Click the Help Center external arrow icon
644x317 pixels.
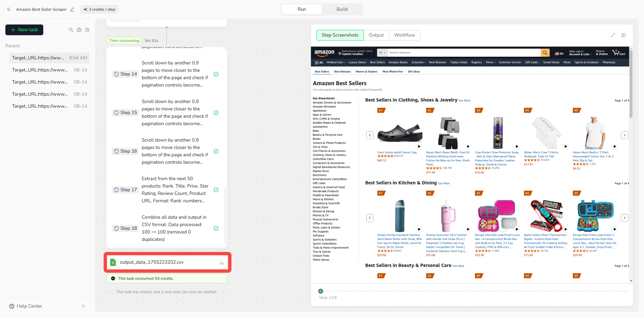[83, 306]
